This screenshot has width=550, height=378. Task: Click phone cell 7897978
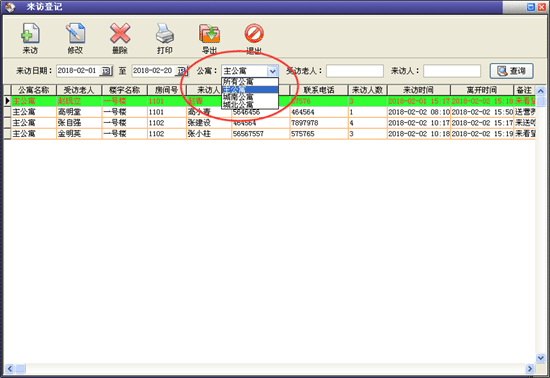[318, 123]
